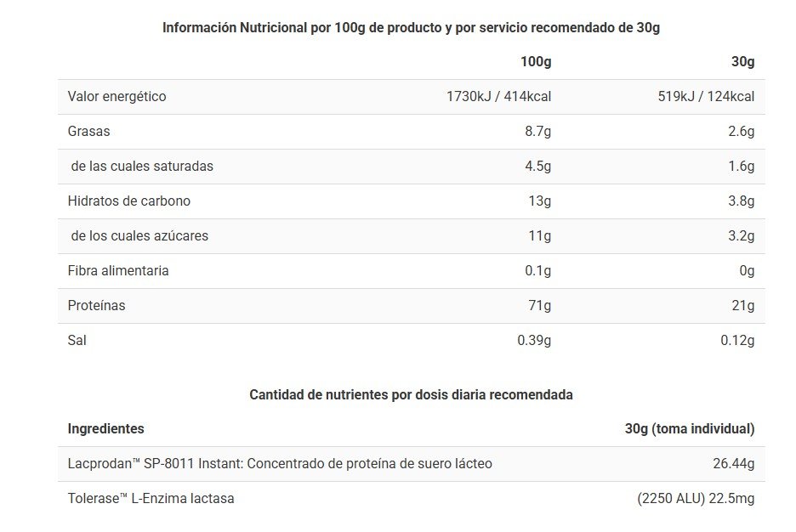The image size is (796, 532).
Task: Click the 'de los cuales azúcares' label
Action: coord(140,236)
